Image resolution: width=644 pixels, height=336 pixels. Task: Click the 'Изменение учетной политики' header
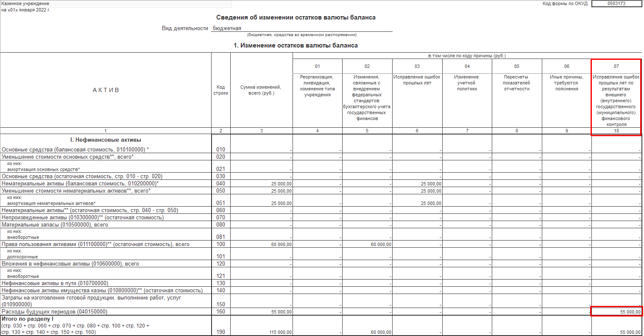point(467,83)
